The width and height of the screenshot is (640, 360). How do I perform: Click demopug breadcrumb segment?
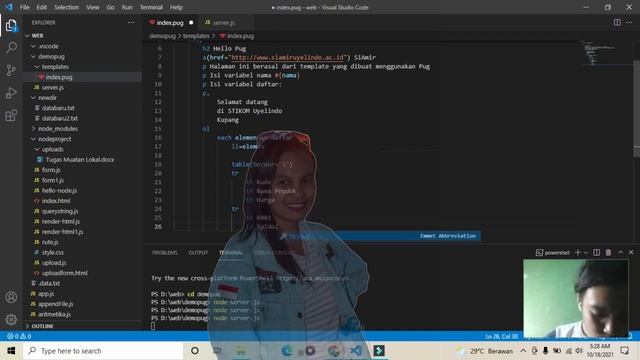(162, 36)
